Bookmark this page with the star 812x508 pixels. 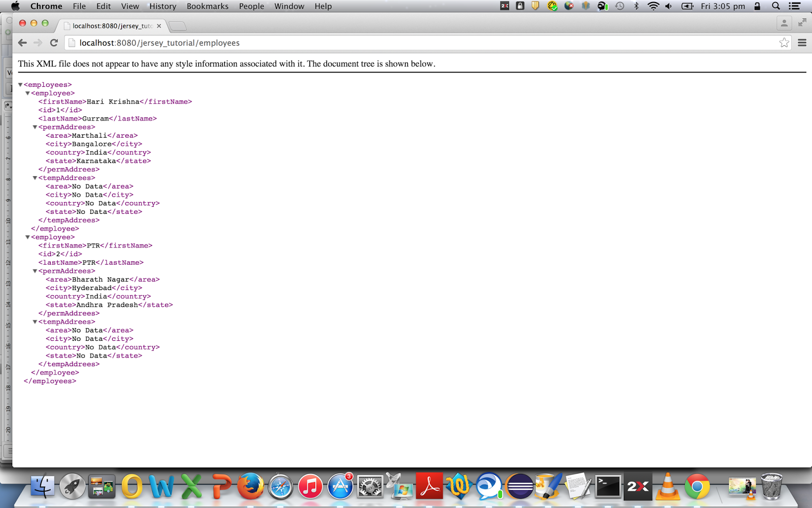coord(784,43)
